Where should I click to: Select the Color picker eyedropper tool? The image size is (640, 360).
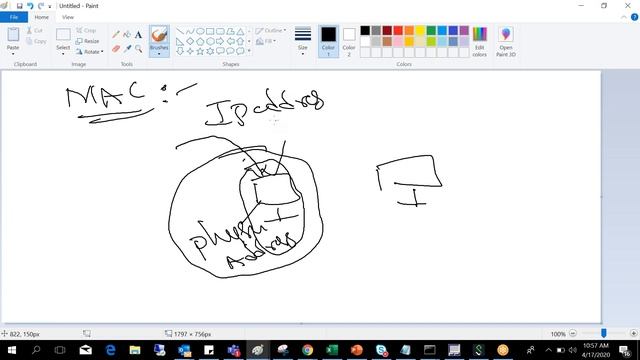(x=127, y=49)
